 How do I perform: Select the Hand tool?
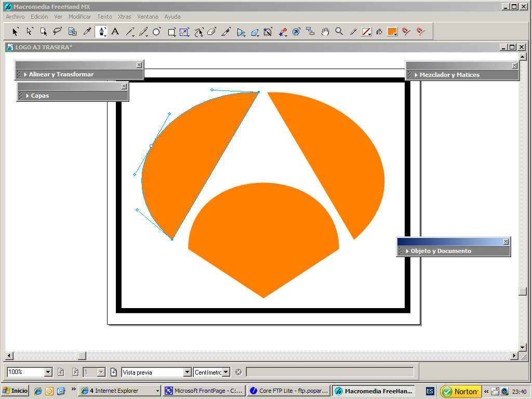click(325, 32)
